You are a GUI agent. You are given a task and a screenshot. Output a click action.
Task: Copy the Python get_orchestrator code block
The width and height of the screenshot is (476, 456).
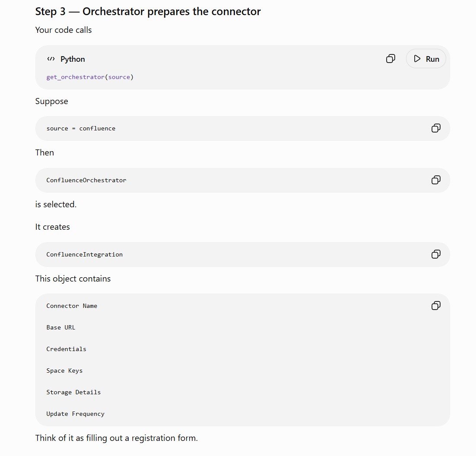(390, 59)
